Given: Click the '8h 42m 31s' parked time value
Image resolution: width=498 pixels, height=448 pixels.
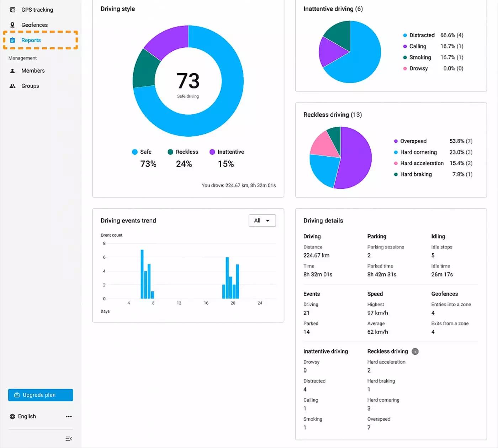Looking at the screenshot, I should click(x=382, y=274).
